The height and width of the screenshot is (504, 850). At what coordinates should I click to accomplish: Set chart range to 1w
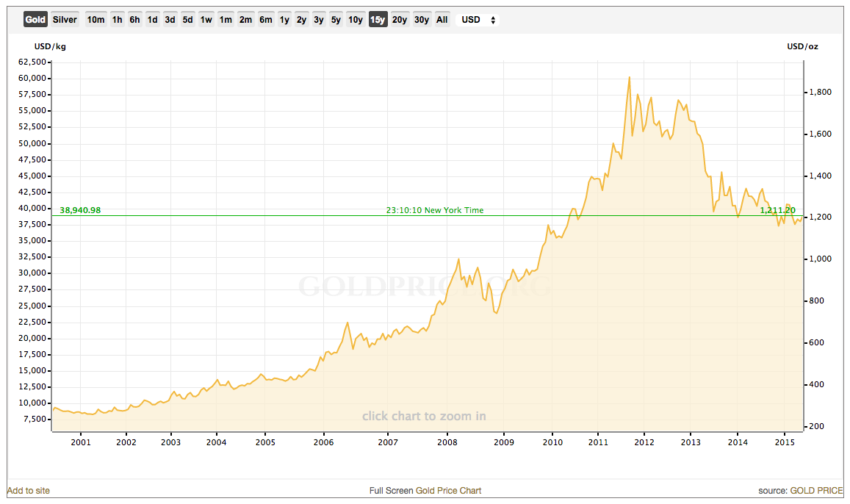coord(206,20)
